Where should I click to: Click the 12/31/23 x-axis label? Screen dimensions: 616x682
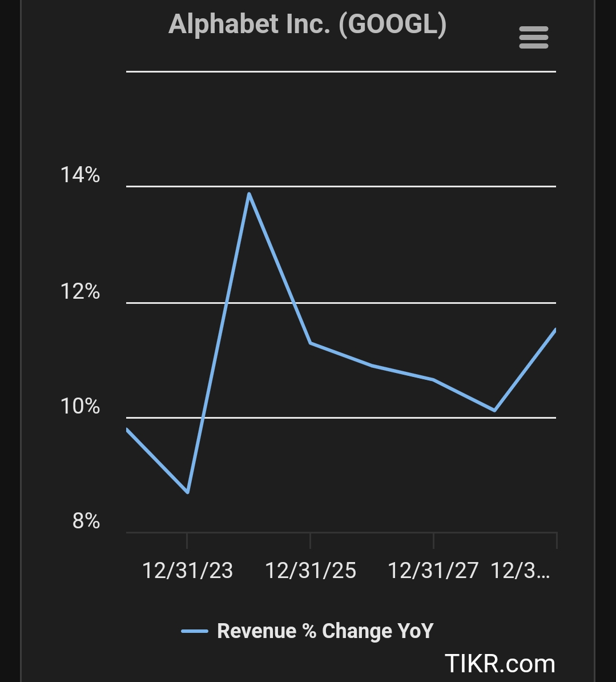(187, 571)
